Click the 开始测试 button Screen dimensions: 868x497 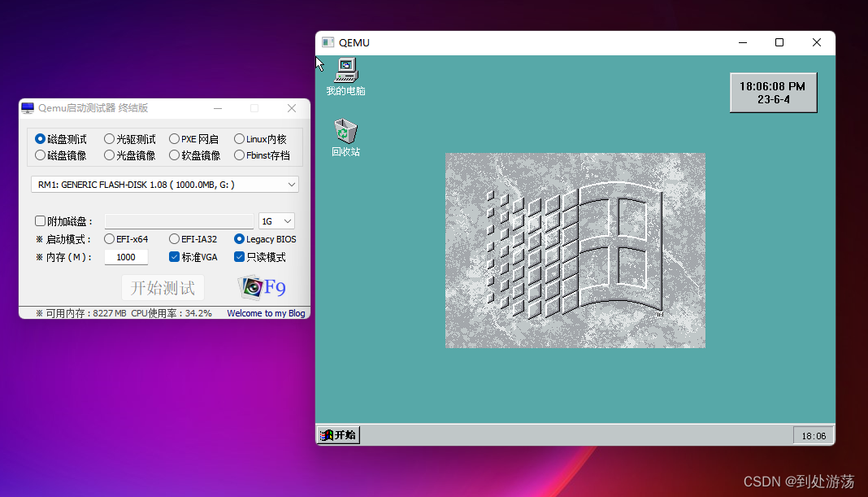point(163,288)
